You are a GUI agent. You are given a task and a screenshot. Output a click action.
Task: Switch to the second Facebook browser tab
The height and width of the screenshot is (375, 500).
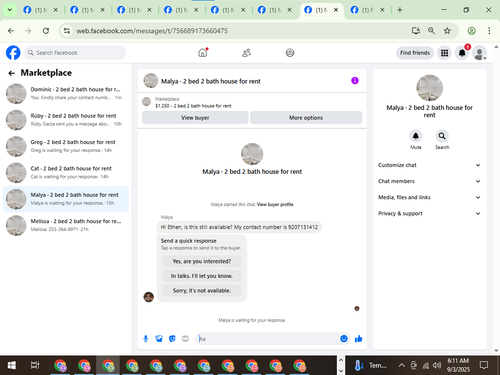coord(83,10)
